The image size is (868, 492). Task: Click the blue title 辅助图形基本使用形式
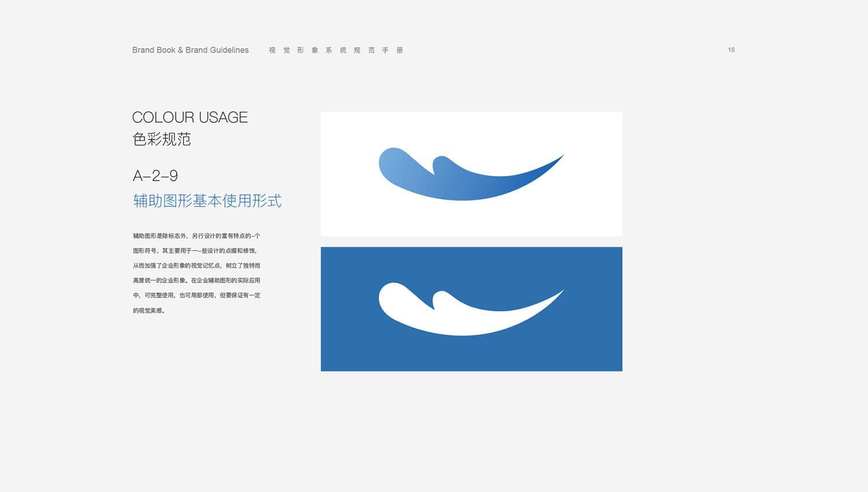click(x=207, y=201)
